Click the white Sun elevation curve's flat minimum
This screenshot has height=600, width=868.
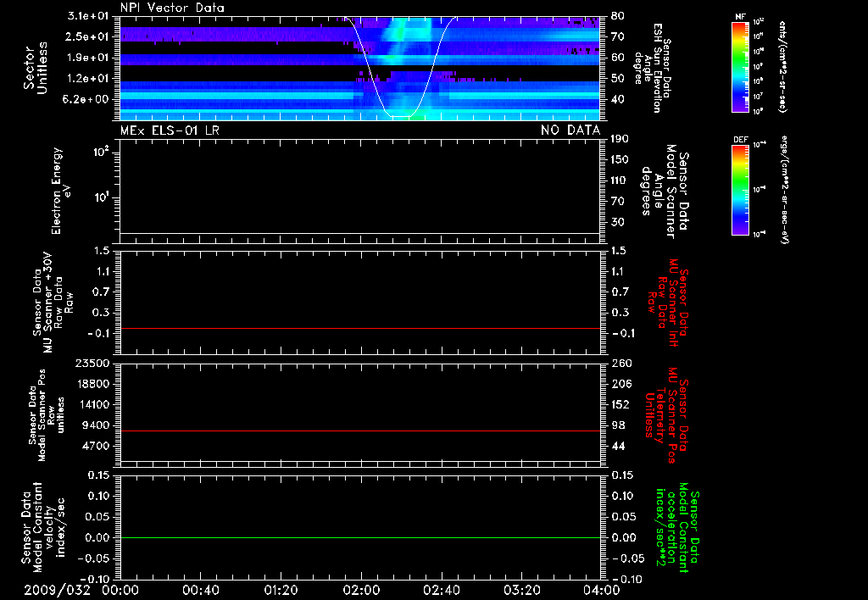click(398, 116)
